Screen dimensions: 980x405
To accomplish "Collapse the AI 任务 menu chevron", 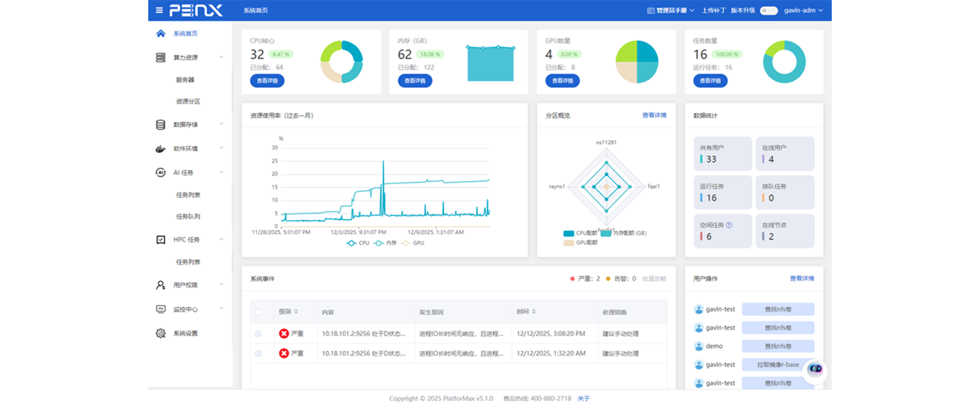I will click(x=221, y=172).
